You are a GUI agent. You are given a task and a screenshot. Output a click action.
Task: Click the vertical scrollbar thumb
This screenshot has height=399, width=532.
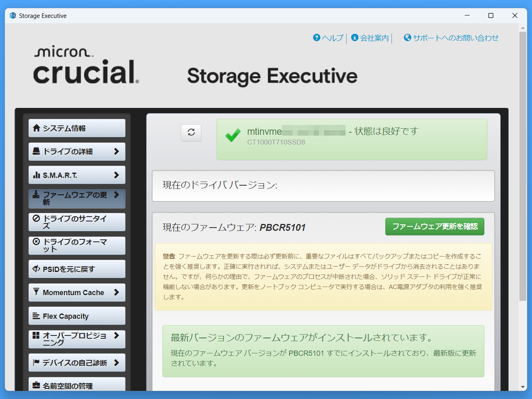523,166
